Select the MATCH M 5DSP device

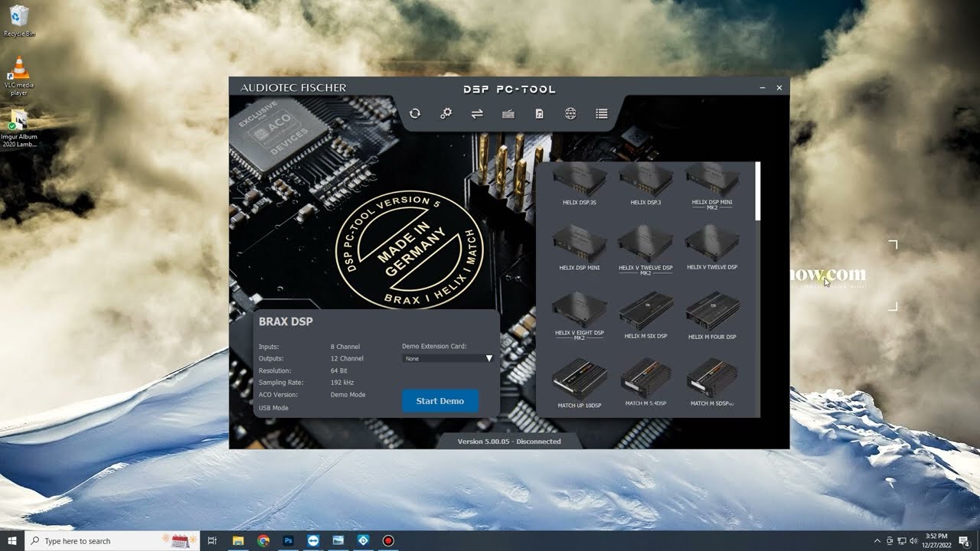pos(712,382)
